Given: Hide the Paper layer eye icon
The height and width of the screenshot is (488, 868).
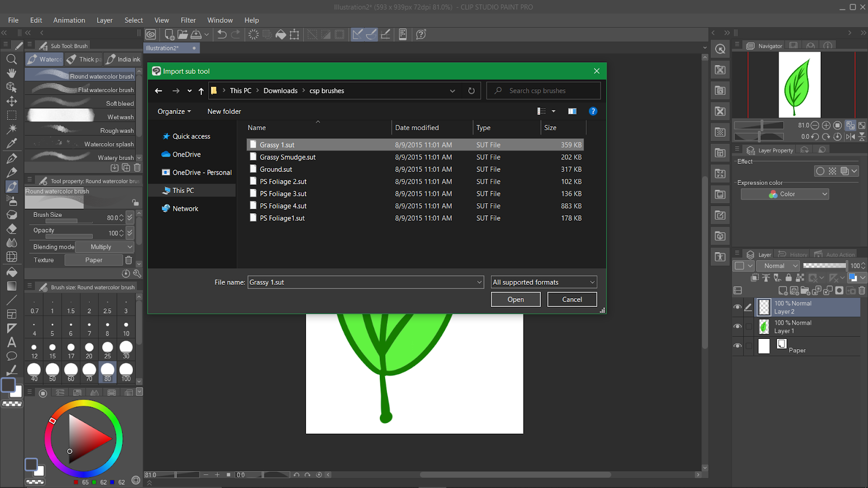Looking at the screenshot, I should click(737, 346).
